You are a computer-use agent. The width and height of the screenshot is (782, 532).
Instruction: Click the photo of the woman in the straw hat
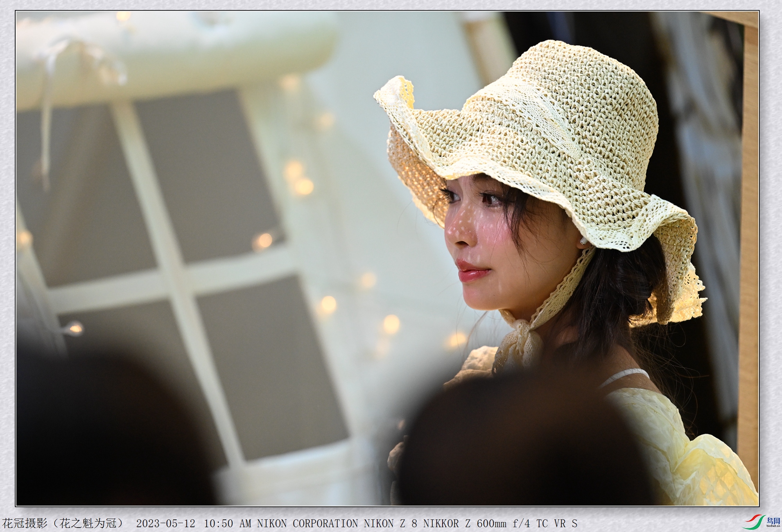pos(387,258)
